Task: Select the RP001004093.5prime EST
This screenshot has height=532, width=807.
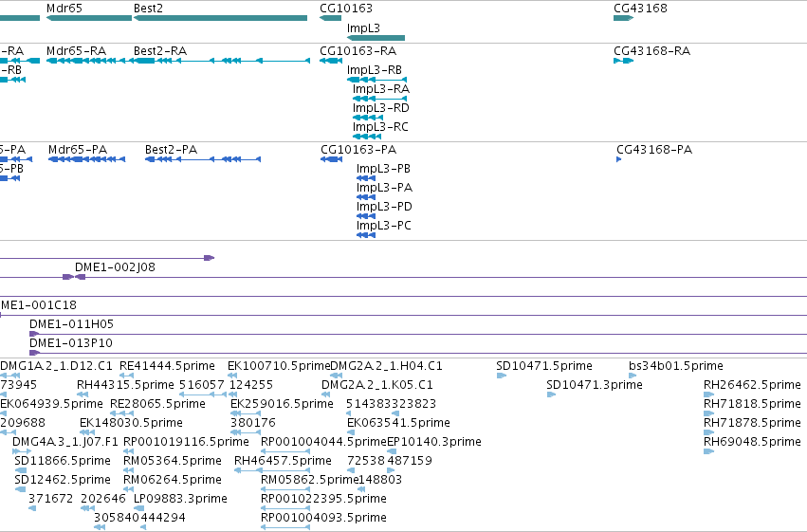Action: coord(323,518)
